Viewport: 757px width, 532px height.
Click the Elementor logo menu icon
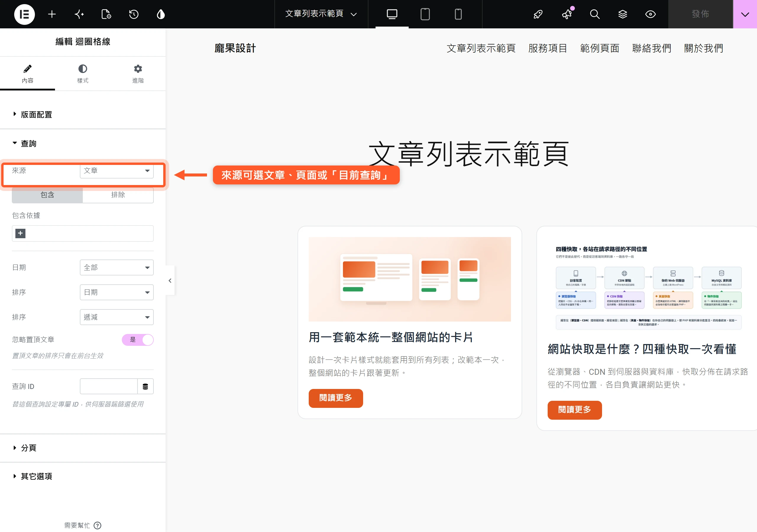coord(25,14)
